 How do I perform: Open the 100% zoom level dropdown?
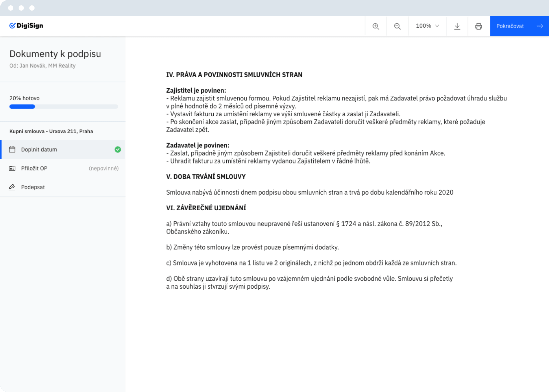tap(427, 26)
